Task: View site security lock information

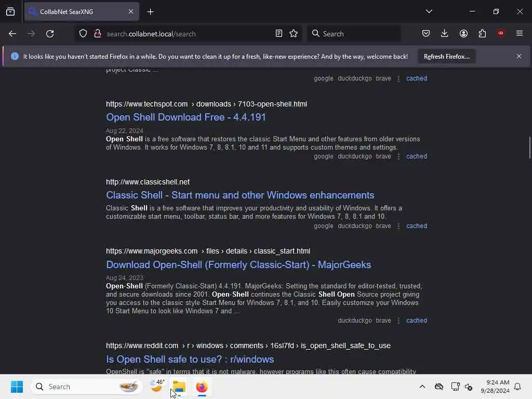Action: [x=97, y=34]
